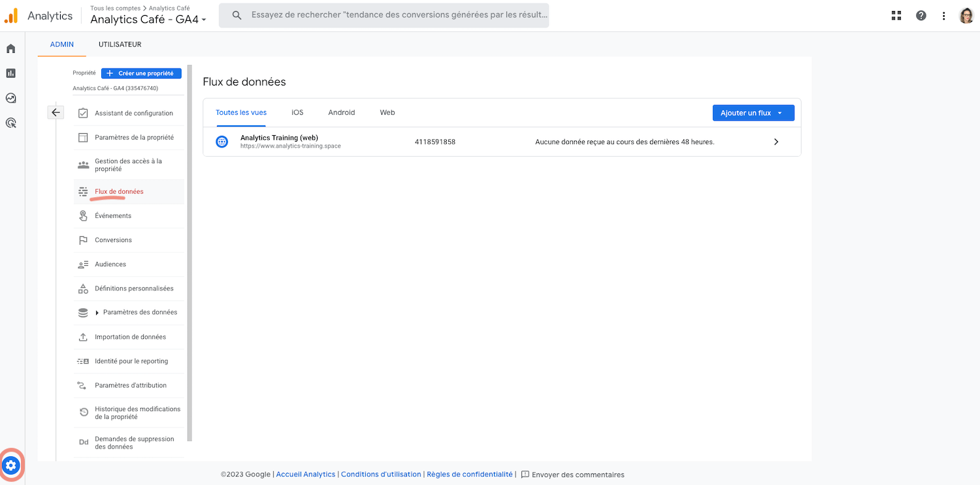Open the Advertising icon in left rail
980x485 pixels.
click(10, 123)
